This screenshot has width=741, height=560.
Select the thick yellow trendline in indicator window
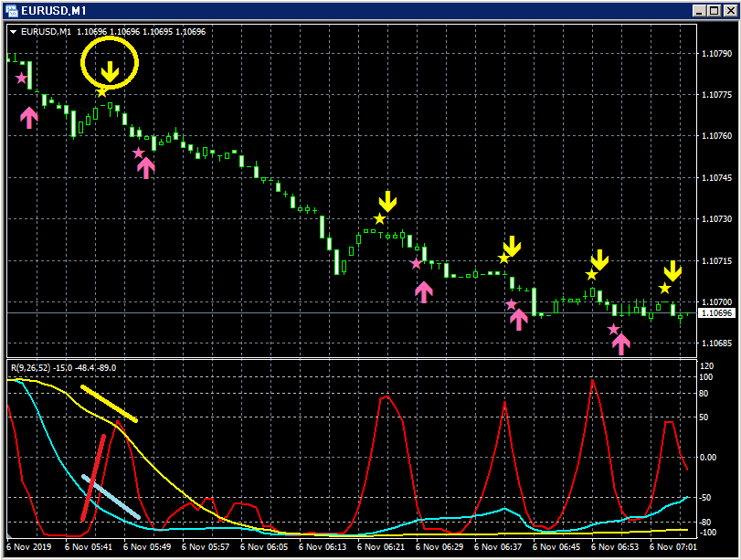[109, 403]
